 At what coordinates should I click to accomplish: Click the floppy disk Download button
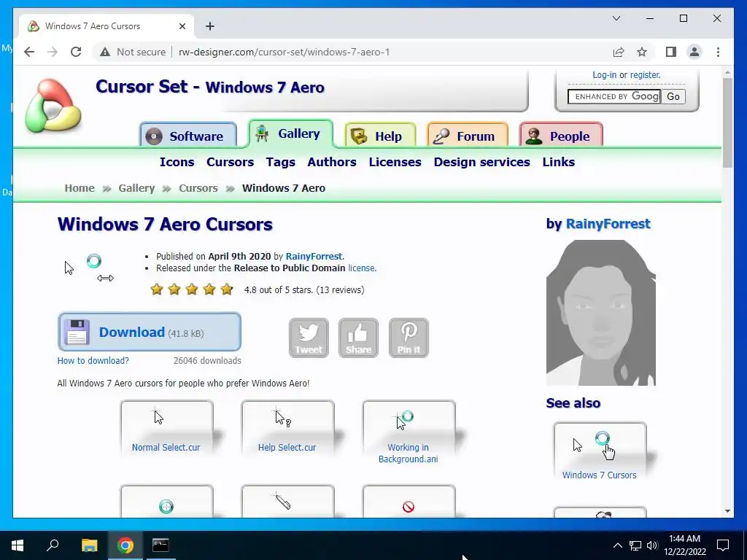149,332
